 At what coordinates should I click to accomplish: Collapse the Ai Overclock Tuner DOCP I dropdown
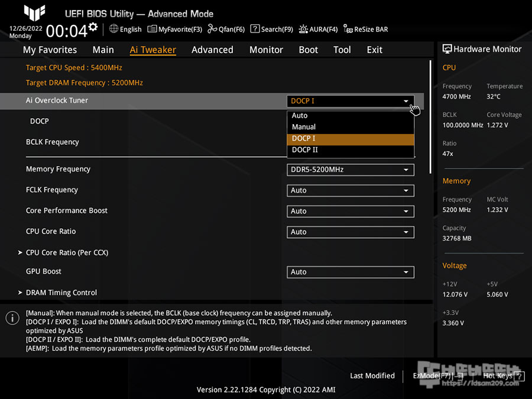point(351,101)
